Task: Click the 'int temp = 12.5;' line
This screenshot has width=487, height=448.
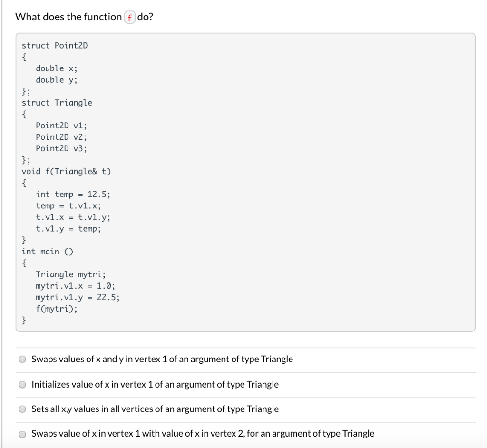Action: pos(73,194)
